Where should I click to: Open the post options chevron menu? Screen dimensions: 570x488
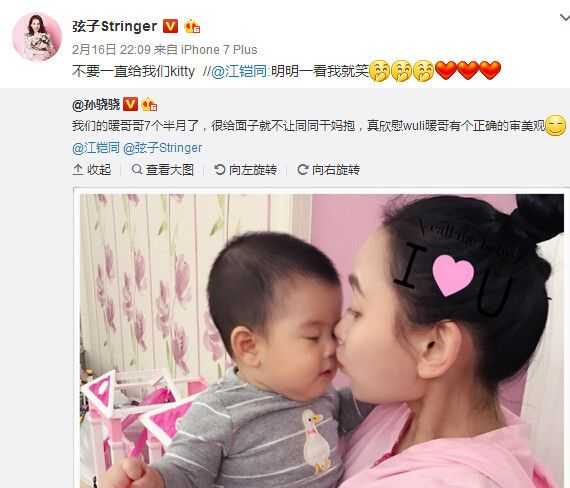(565, 17)
